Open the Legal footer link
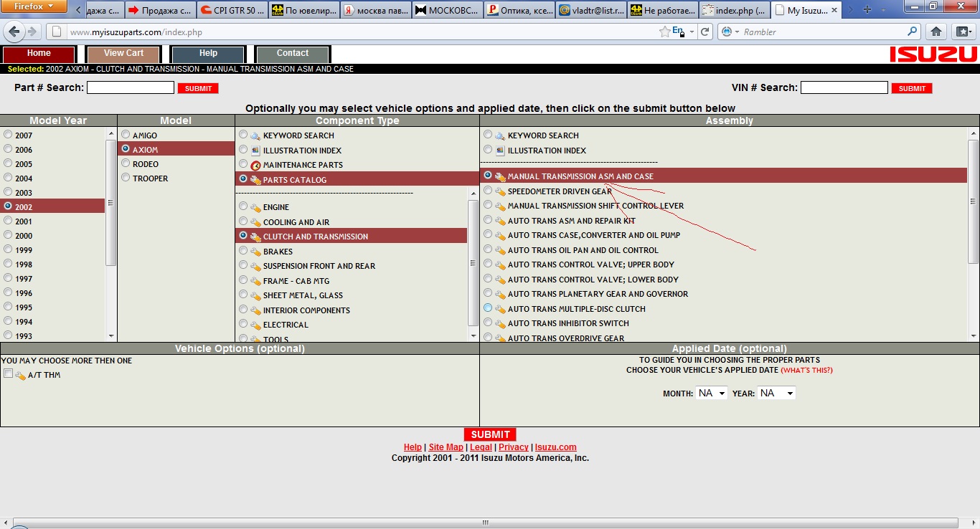The width and height of the screenshot is (980, 529). [481, 447]
